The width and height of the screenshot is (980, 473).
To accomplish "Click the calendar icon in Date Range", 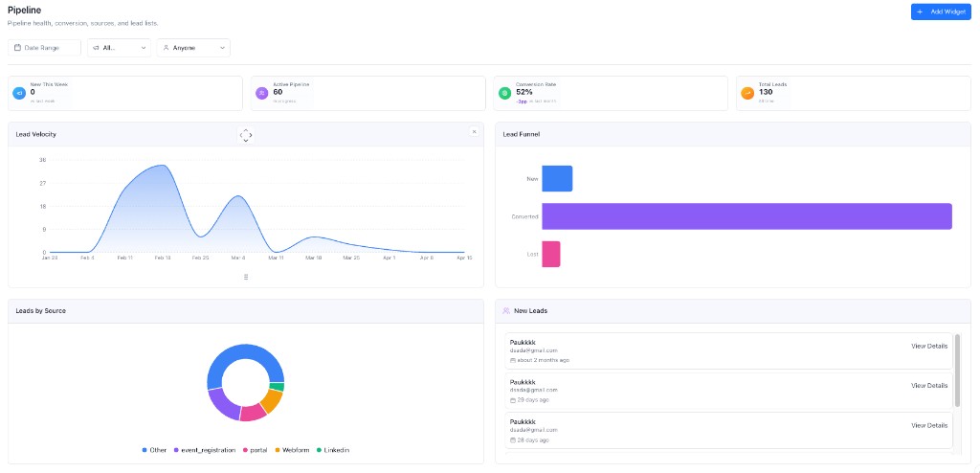I will pos(17,48).
